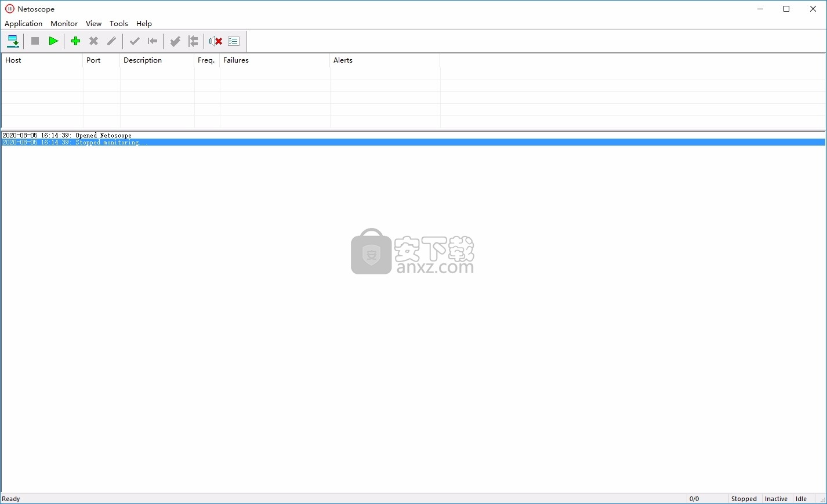827x504 pixels.
Task: Click the minimize-to-tray toolbar icon
Action: click(13, 41)
